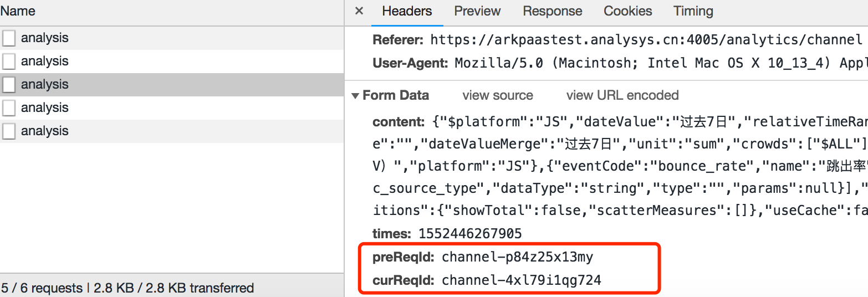868x297 pixels.
Task: Click the view URL encoded link
Action: tap(622, 95)
